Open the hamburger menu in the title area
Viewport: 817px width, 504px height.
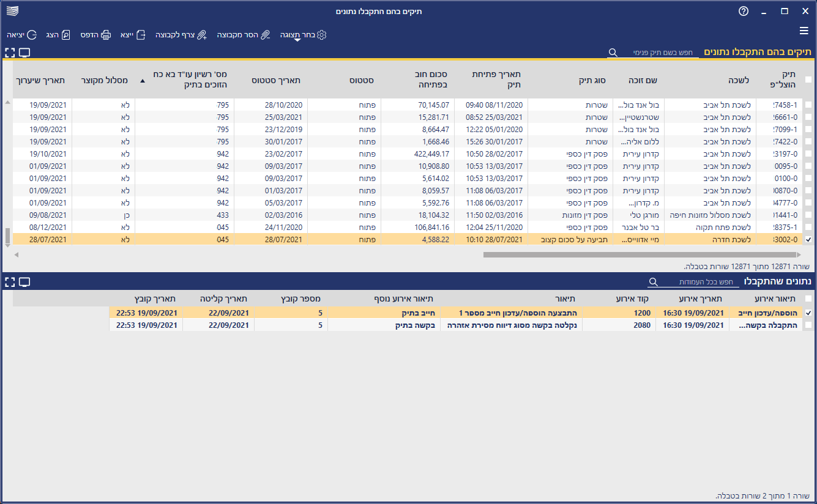click(804, 31)
